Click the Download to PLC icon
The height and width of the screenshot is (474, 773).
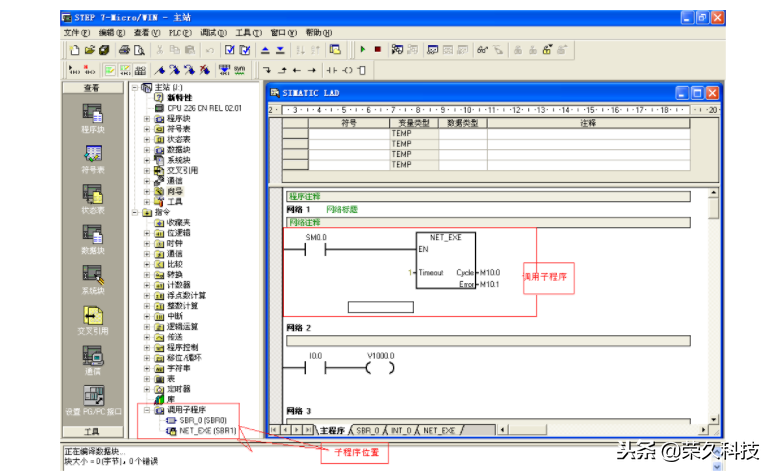click(280, 50)
